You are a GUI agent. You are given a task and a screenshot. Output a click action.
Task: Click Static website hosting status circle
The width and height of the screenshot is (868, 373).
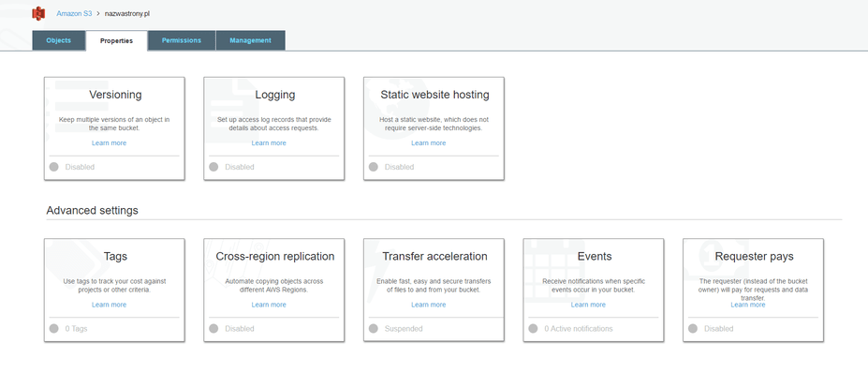click(373, 167)
